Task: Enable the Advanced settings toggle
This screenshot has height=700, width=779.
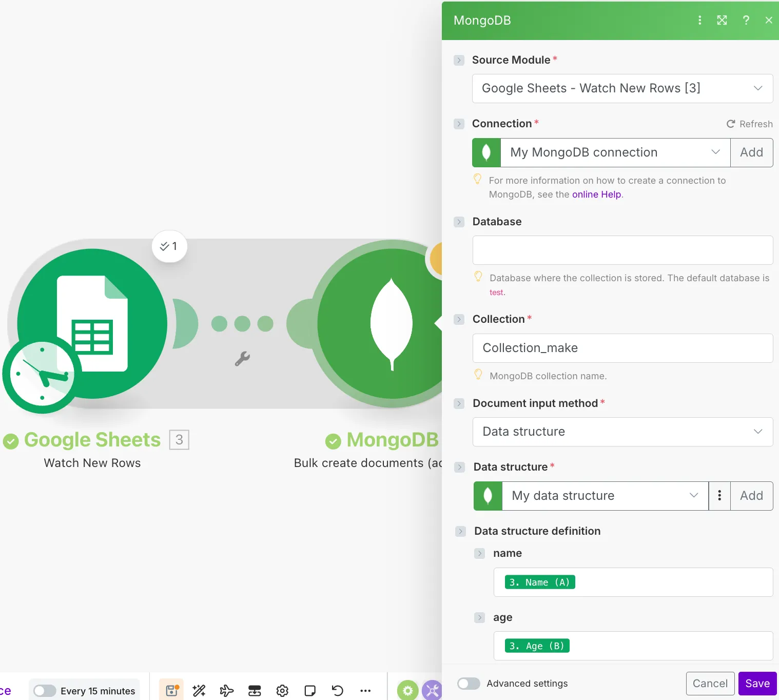Action: [469, 684]
